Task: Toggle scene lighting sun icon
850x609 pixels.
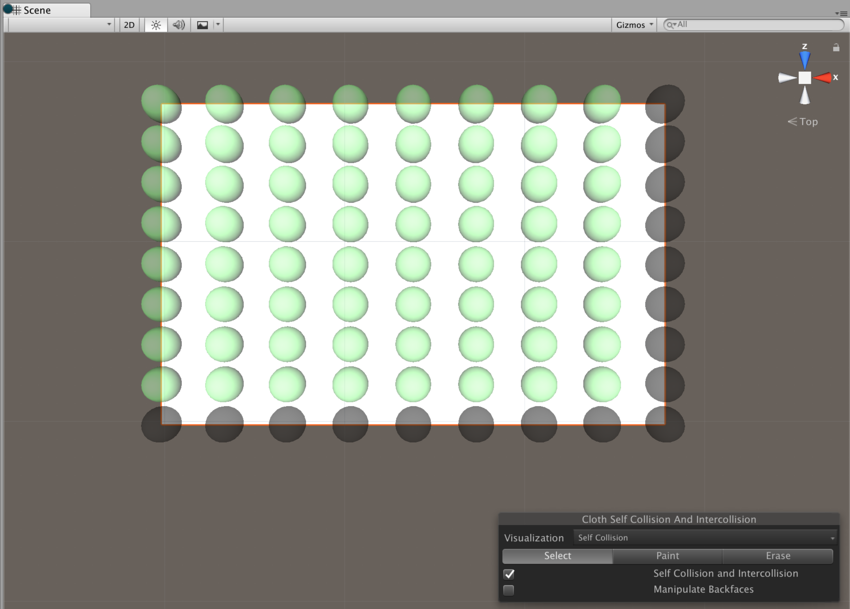Action: pos(156,25)
